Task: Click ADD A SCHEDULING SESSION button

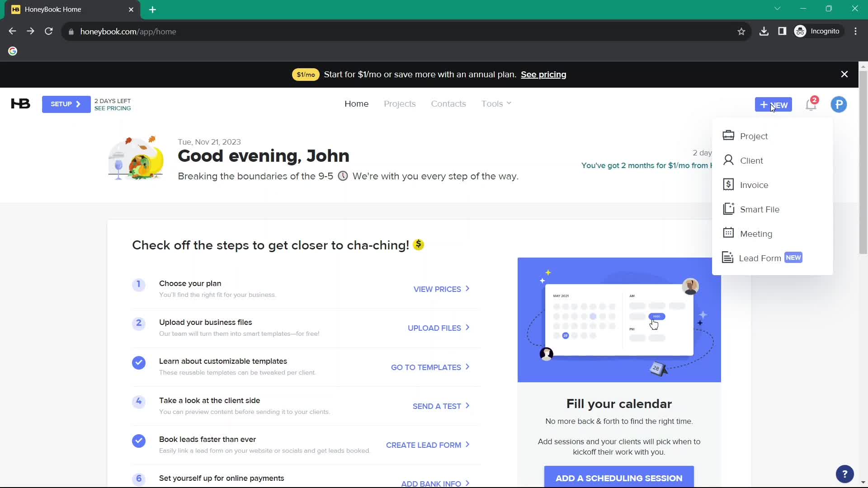Action: (619, 477)
